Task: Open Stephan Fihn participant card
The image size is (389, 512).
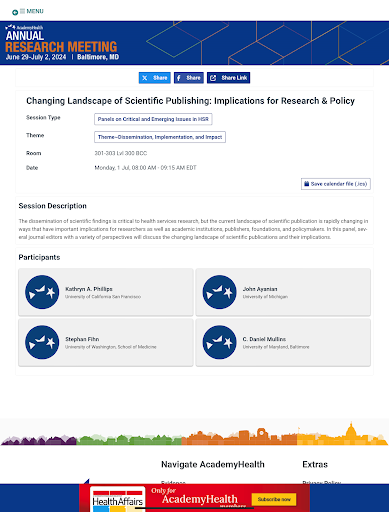Action: pyautogui.click(x=106, y=342)
